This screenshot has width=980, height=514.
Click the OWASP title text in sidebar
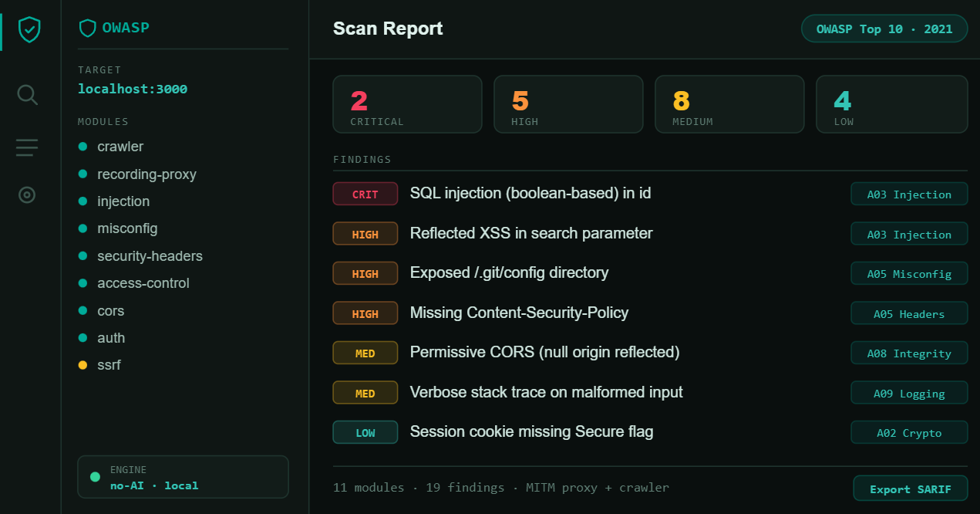[126, 28]
